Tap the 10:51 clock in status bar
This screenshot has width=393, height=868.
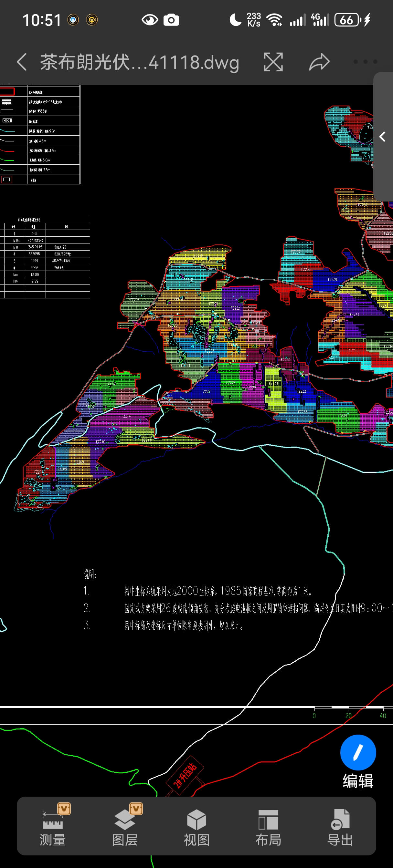pyautogui.click(x=42, y=20)
